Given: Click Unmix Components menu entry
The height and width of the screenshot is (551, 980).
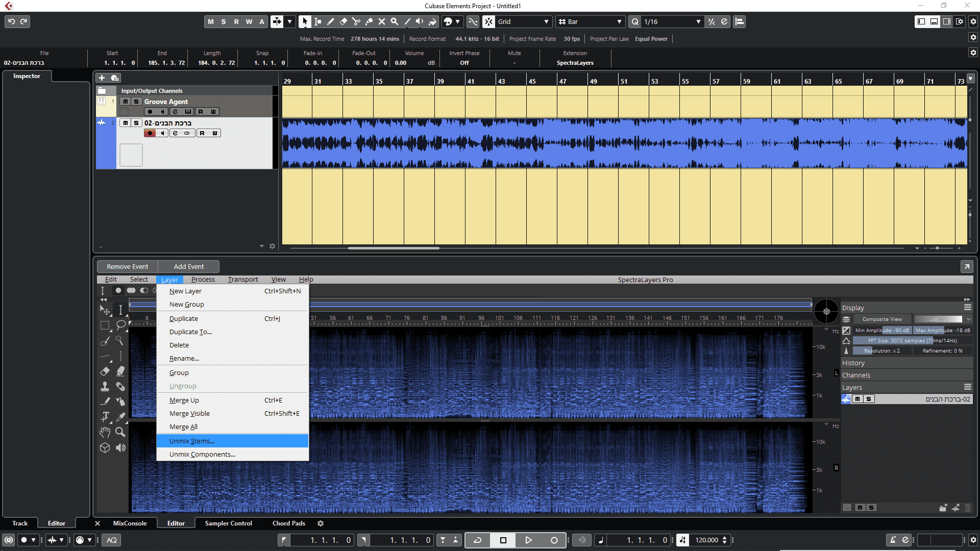Looking at the screenshot, I should (202, 454).
